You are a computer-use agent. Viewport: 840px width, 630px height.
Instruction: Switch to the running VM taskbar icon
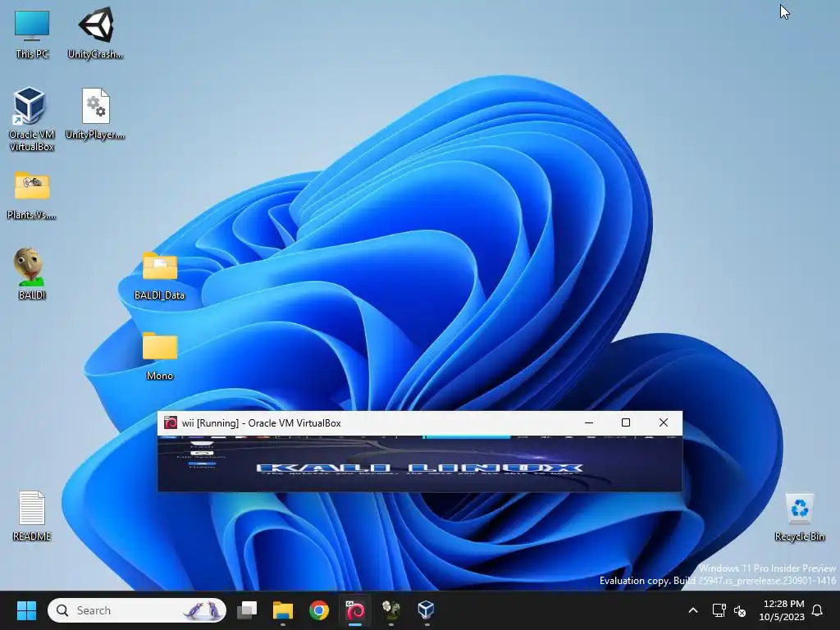[x=354, y=610]
